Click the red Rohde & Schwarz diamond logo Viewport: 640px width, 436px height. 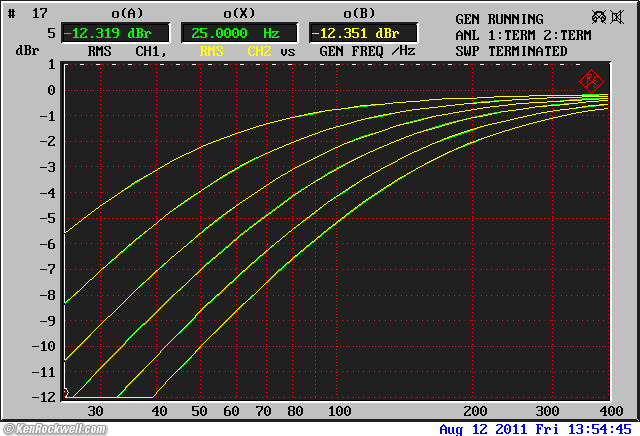591,81
